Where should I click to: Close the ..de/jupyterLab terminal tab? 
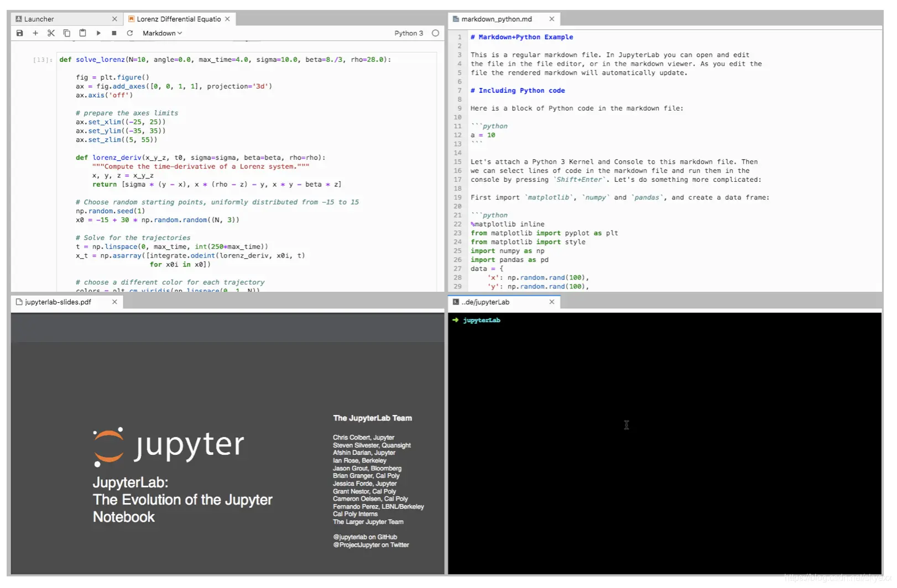(552, 302)
